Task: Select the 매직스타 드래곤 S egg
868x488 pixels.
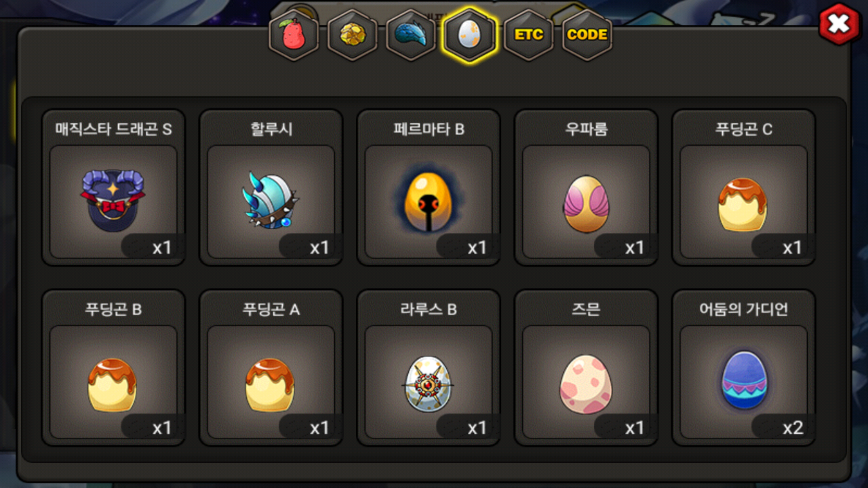Action: (x=113, y=202)
